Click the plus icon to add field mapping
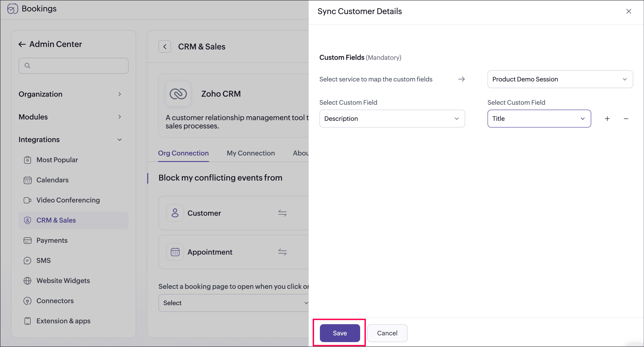Screen dimensions: 644x347 pyautogui.click(x=607, y=119)
